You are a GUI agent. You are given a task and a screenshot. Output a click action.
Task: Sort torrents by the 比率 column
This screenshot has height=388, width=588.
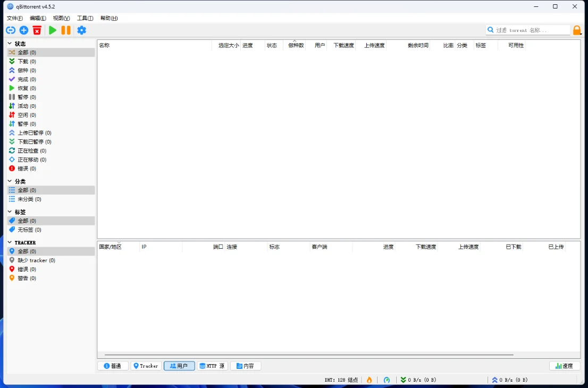pyautogui.click(x=442, y=45)
